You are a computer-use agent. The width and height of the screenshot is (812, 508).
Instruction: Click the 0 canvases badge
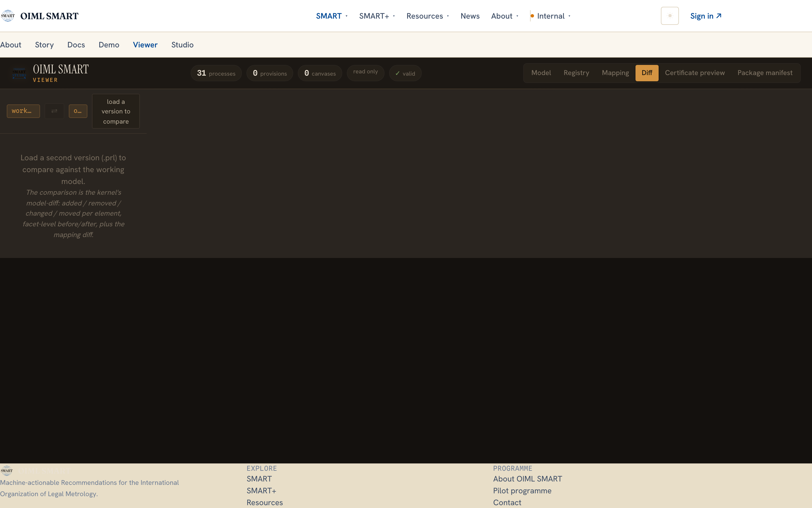point(320,73)
